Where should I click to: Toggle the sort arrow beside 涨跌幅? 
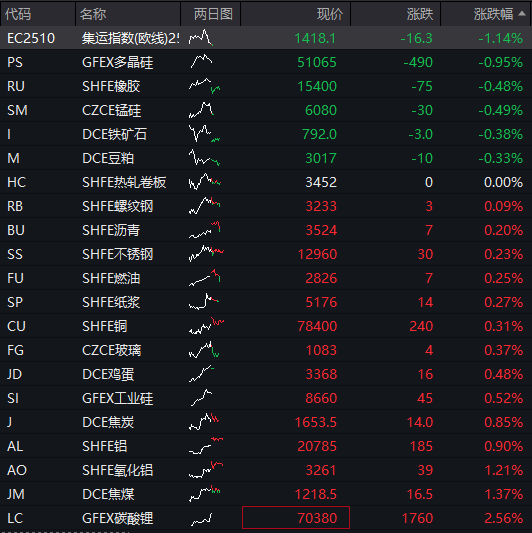tap(522, 14)
